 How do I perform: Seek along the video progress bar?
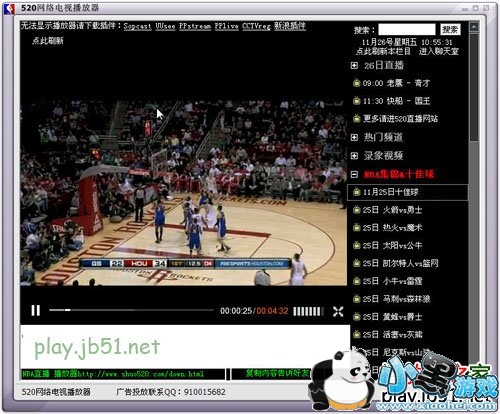[x=131, y=310]
